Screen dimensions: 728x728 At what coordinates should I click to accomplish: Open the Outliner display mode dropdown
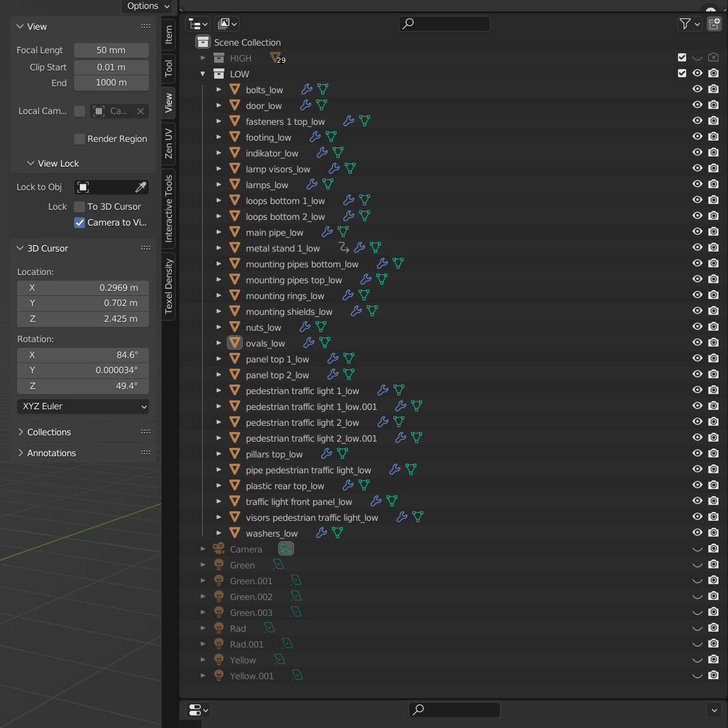pyautogui.click(x=226, y=24)
